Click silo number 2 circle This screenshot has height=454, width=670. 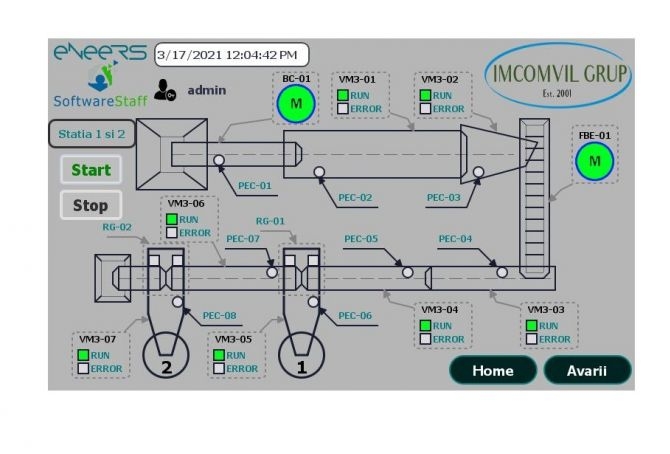[x=168, y=357]
